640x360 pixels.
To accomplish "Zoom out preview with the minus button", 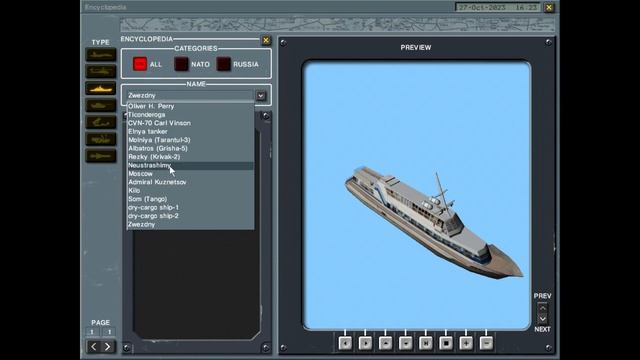I will click(486, 343).
